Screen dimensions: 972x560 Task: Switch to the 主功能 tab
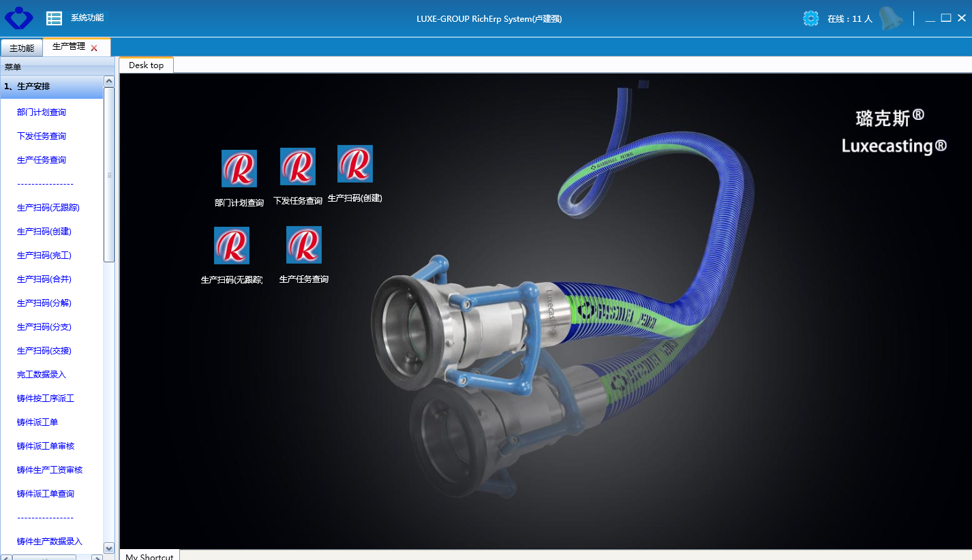[x=22, y=48]
